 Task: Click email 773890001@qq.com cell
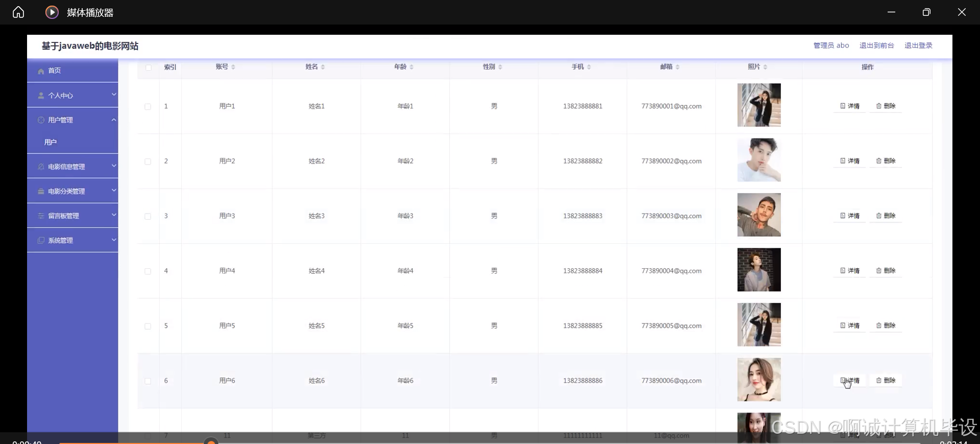pos(671,106)
